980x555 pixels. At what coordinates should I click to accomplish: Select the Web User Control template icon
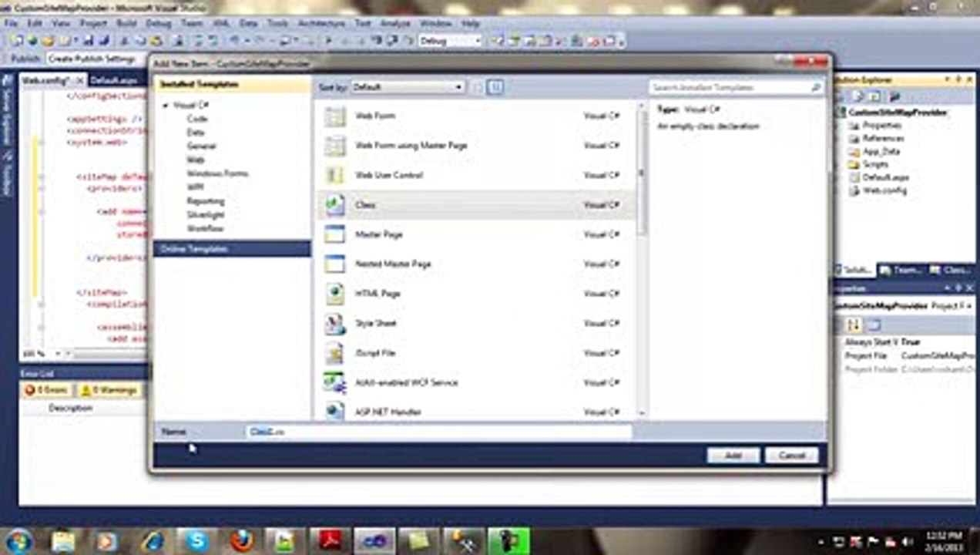coord(335,175)
